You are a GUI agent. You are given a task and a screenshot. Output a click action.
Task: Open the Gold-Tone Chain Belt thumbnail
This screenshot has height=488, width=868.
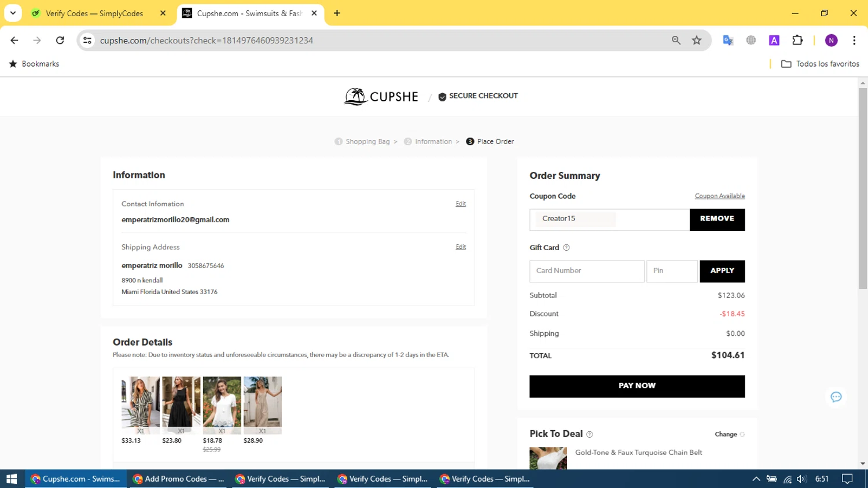[548, 458]
